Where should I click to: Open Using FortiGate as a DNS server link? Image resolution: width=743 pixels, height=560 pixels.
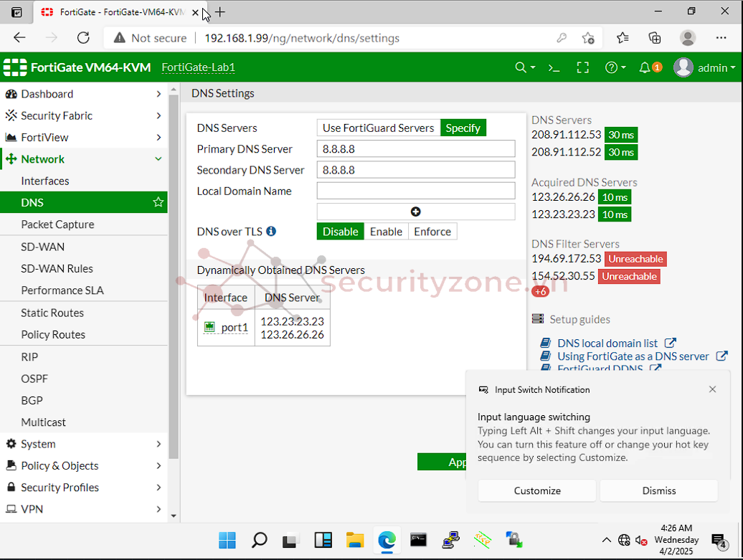click(x=633, y=356)
